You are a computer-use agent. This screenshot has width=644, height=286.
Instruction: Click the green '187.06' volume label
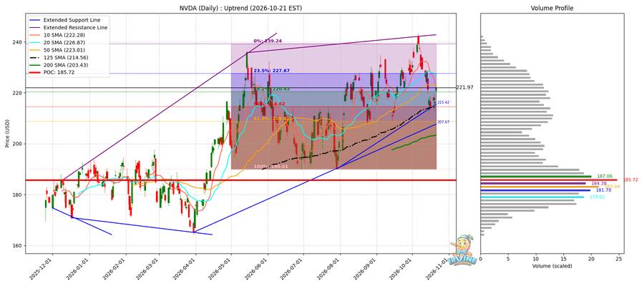click(x=605, y=176)
